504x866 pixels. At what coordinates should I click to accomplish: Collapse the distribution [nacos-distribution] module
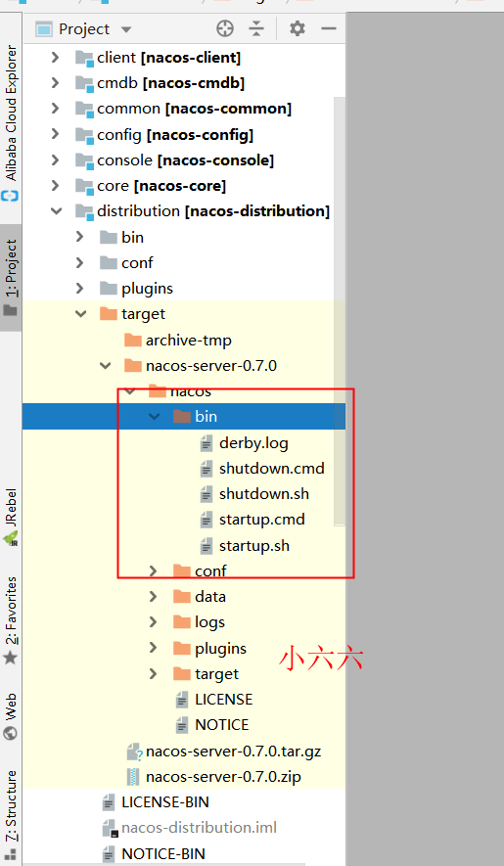pos(57,211)
